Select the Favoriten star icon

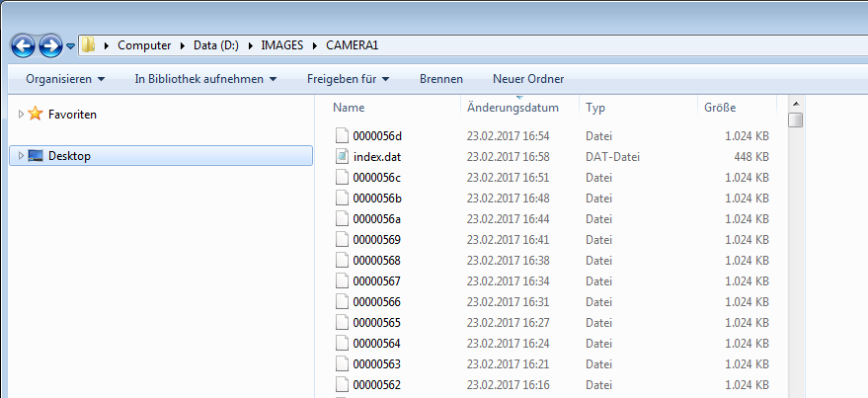coord(36,114)
